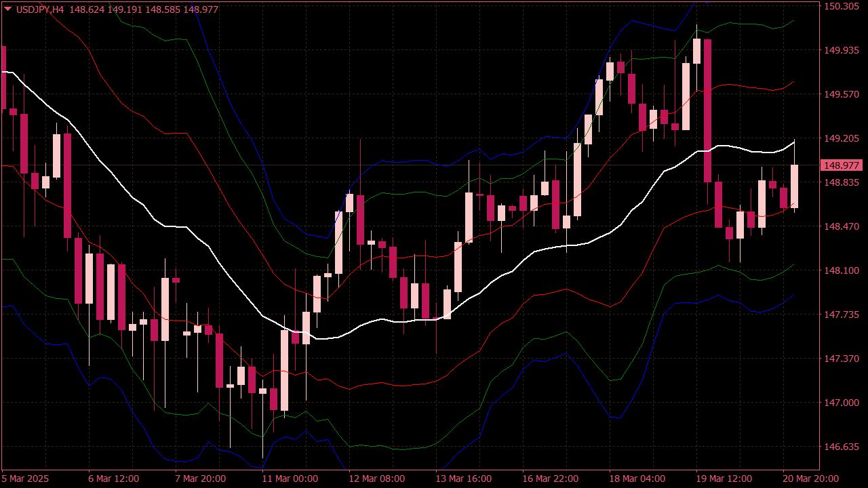Select the 149.570 price scale value
Screen dimensions: 868x488
click(841, 94)
